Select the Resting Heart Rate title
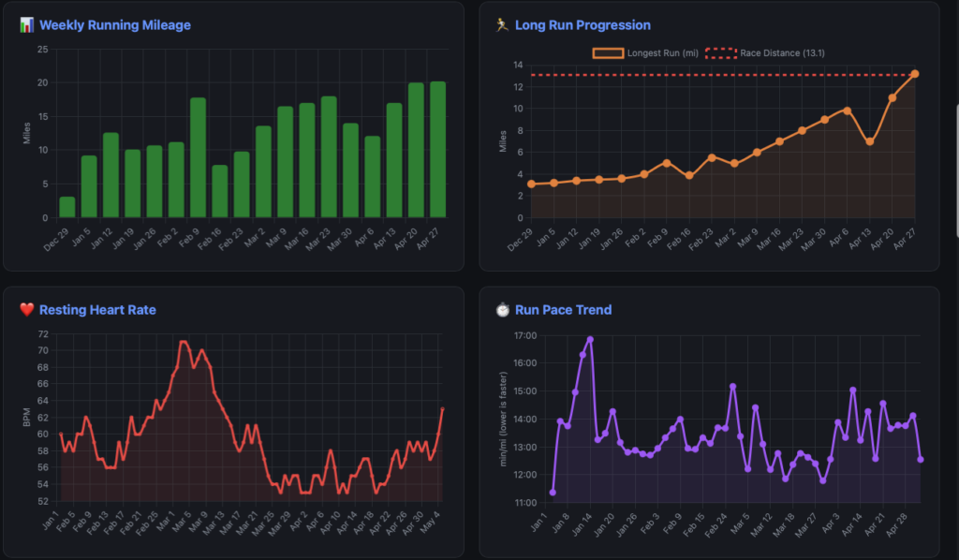The height and width of the screenshot is (560, 959). click(97, 310)
